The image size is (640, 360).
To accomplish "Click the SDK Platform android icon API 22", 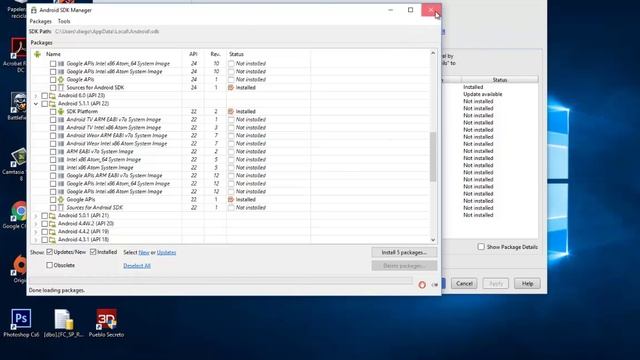I will pos(61,111).
